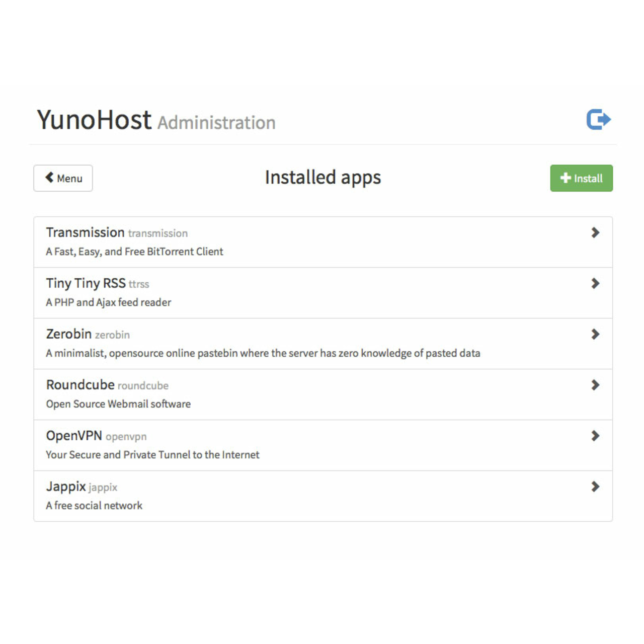
Task: Expand the Zerobin entry with its chevron
Action: coord(595,334)
